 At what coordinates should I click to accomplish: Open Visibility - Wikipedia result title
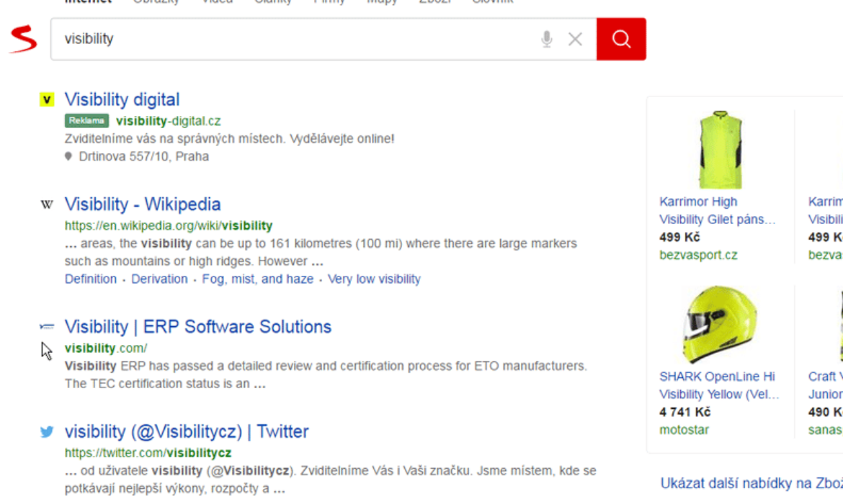[x=143, y=204]
